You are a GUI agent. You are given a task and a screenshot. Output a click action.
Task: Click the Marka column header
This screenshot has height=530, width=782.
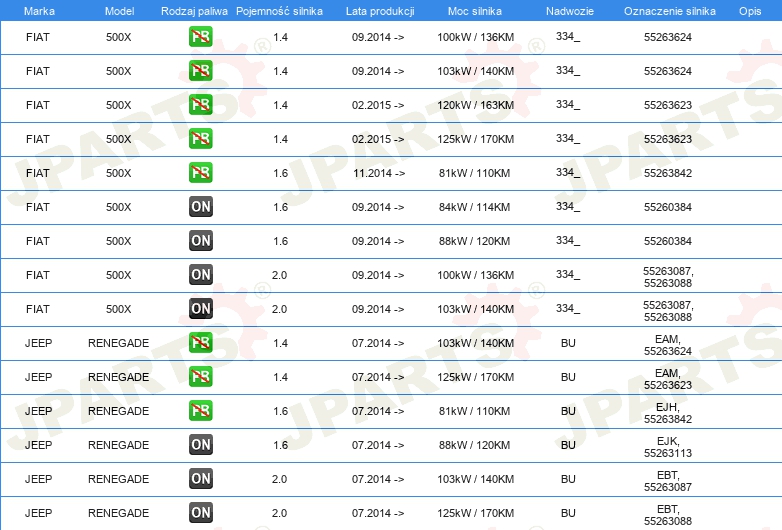pos(39,11)
